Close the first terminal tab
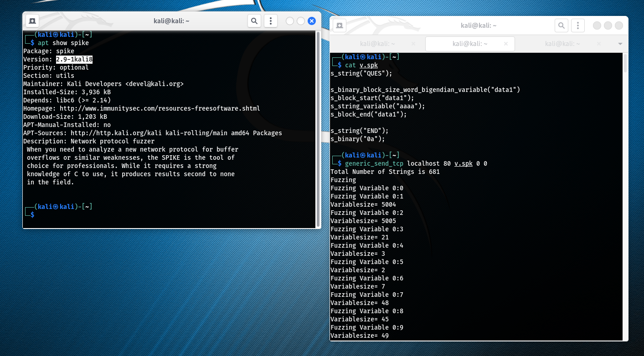 [x=413, y=44]
